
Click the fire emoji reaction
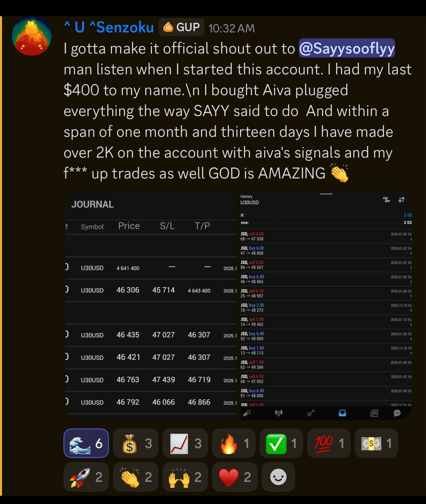pyautogui.click(x=234, y=443)
